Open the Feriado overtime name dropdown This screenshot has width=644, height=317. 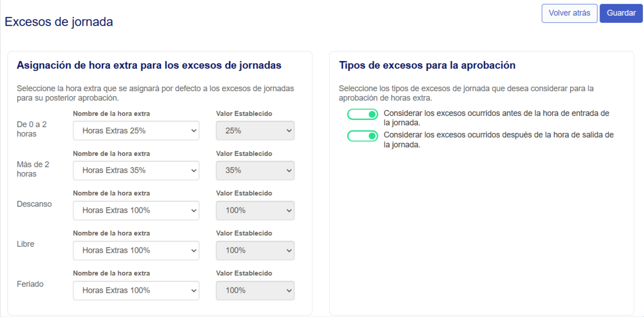pyautogui.click(x=136, y=290)
